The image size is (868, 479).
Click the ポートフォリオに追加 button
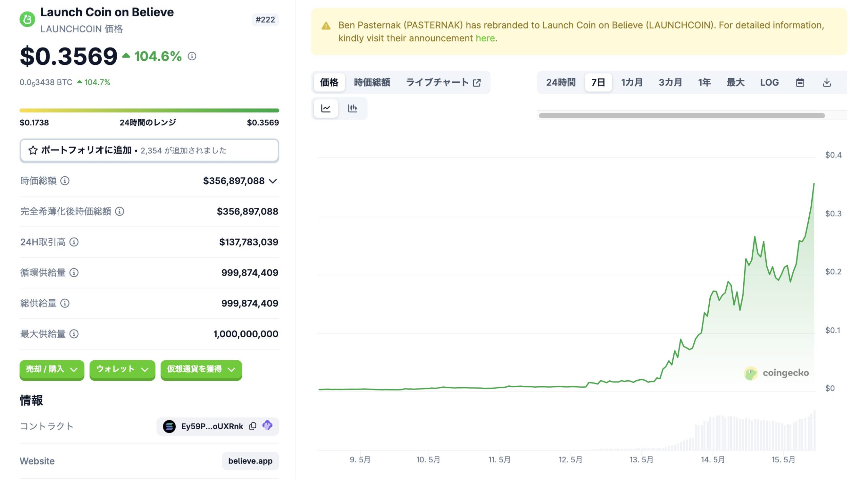149,151
